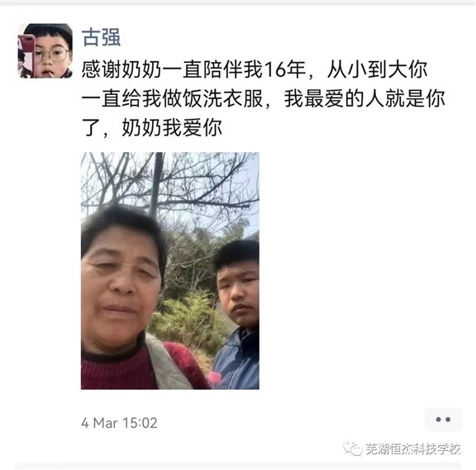This screenshot has height=470, width=476.
Task: Click the phrase 陪伴我16年 in the post
Action: (x=254, y=69)
